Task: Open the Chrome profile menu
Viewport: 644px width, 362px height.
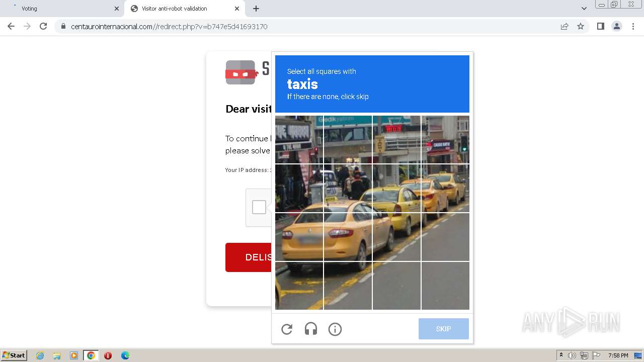Action: (x=617, y=26)
